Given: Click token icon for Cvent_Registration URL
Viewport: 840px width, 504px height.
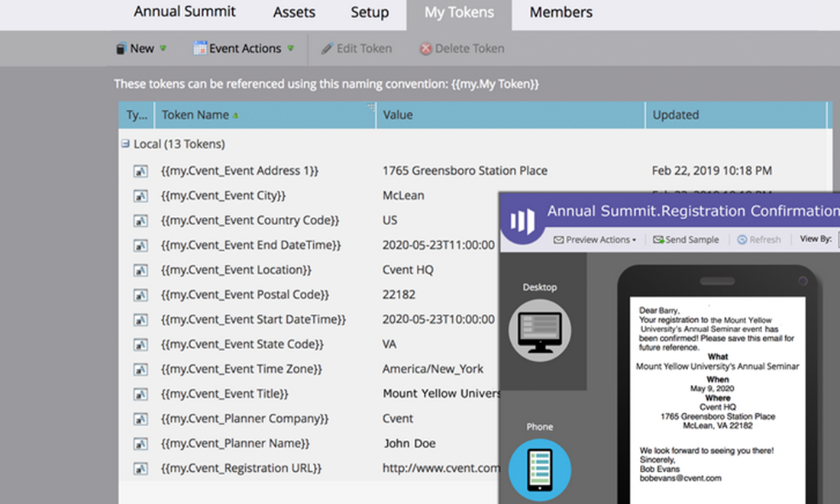Looking at the screenshot, I should tap(141, 469).
